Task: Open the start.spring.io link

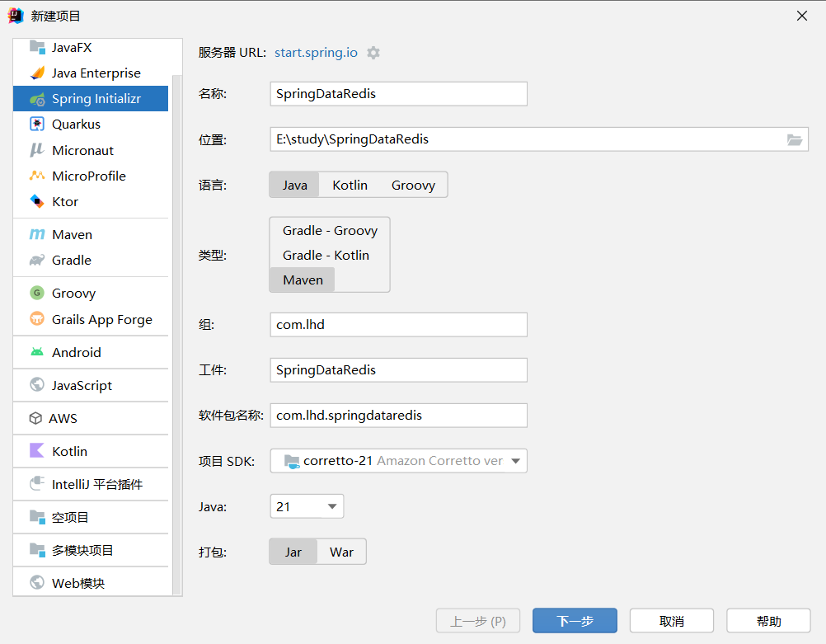Action: [x=316, y=53]
